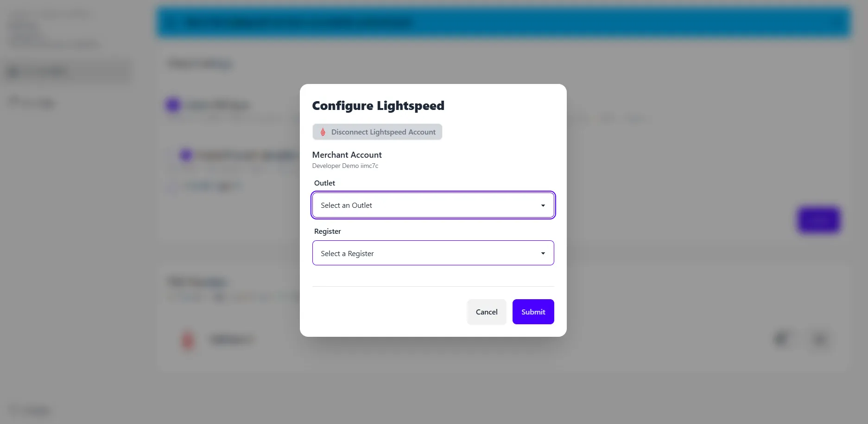Click the blue notification banner
868x424 pixels.
pyautogui.click(x=503, y=22)
